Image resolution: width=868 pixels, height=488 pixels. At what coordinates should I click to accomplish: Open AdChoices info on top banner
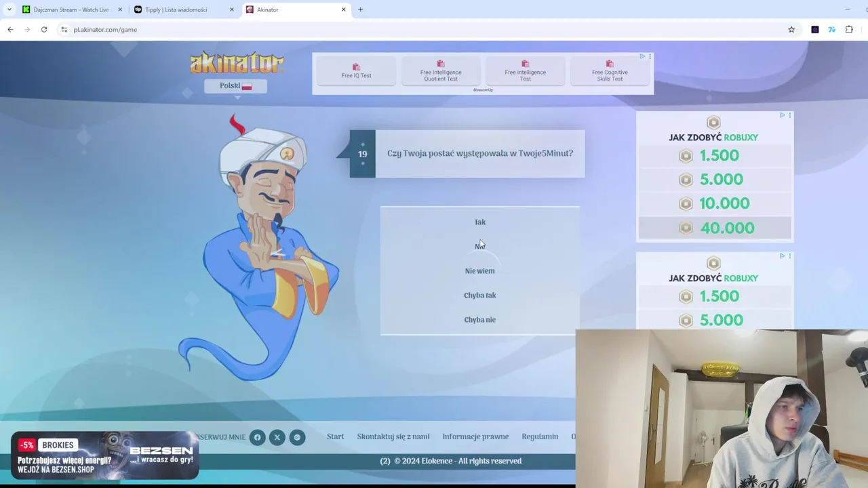pos(642,56)
